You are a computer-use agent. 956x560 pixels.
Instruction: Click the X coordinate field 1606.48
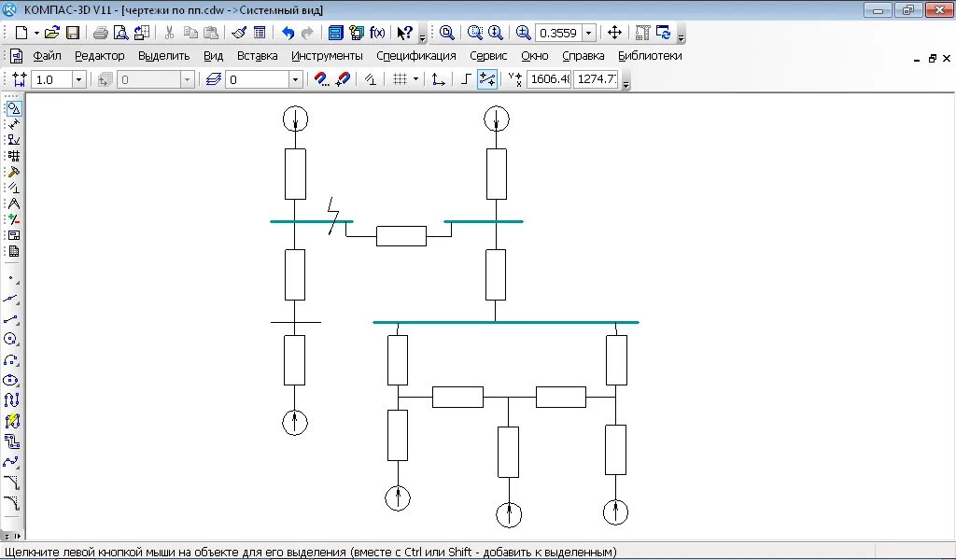pos(549,79)
